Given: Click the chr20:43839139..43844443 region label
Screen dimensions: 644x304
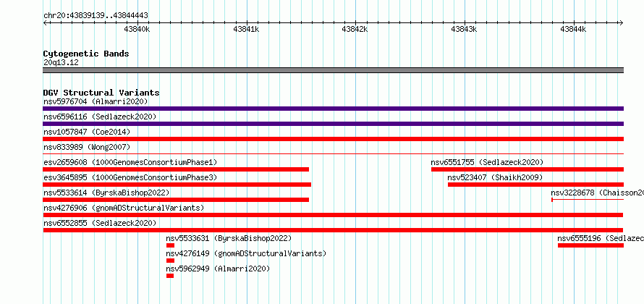Looking at the screenshot, I should click(96, 16).
